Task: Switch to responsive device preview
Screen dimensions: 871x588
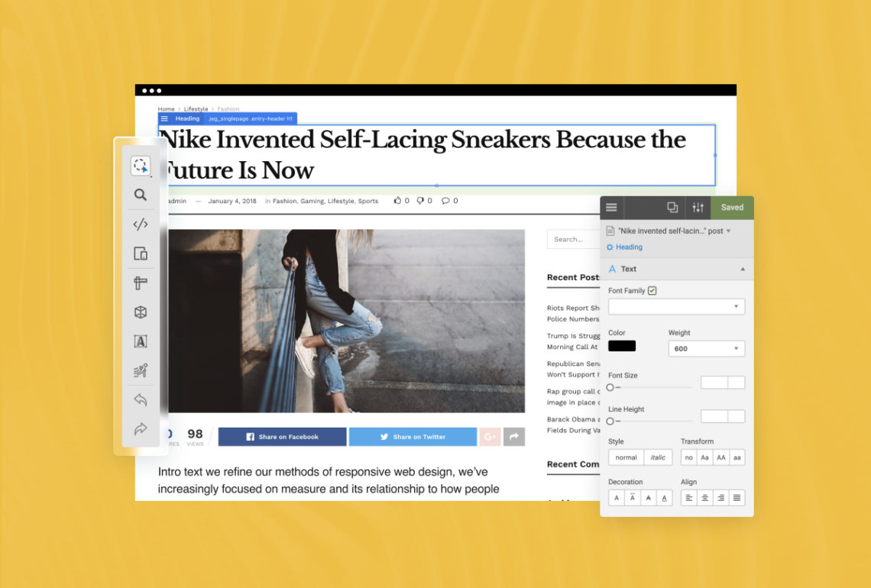Action: (141, 253)
